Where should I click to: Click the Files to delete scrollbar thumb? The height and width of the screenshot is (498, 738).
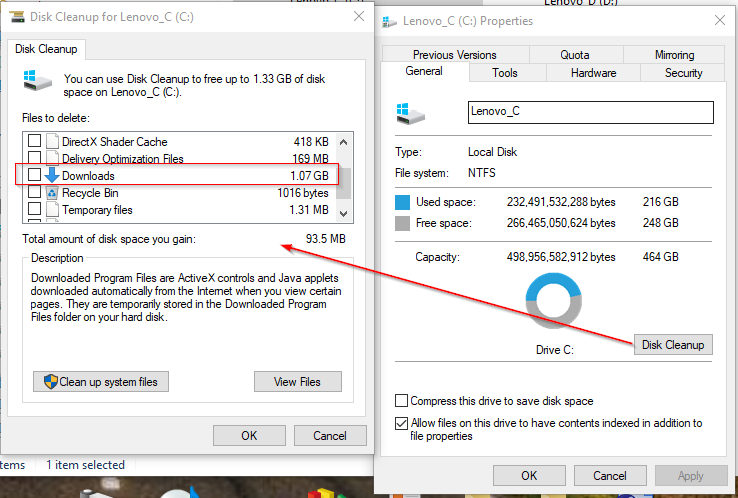[344, 184]
